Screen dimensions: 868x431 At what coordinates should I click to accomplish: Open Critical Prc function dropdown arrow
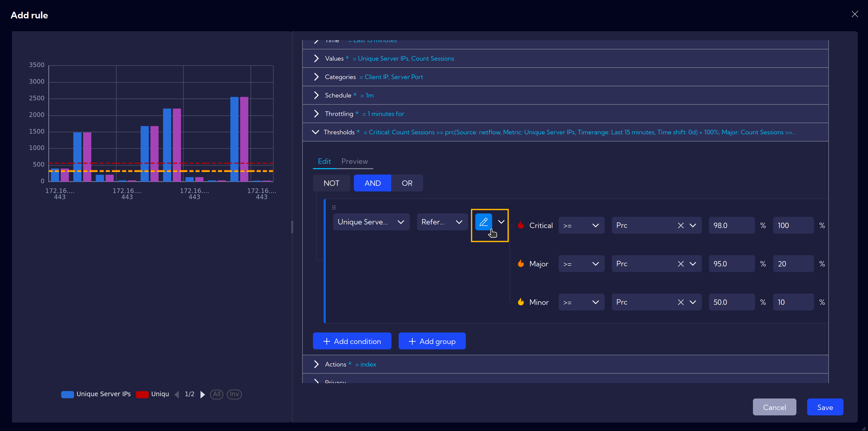(x=693, y=225)
